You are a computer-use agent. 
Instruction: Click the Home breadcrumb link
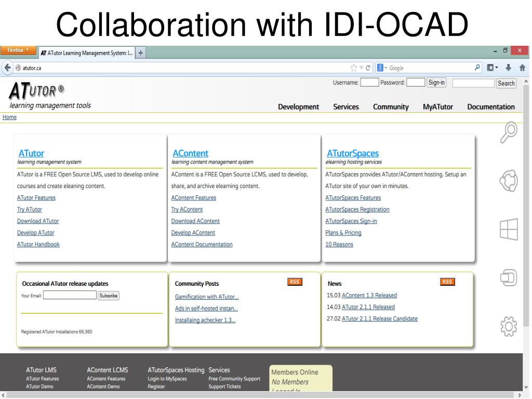(9, 117)
